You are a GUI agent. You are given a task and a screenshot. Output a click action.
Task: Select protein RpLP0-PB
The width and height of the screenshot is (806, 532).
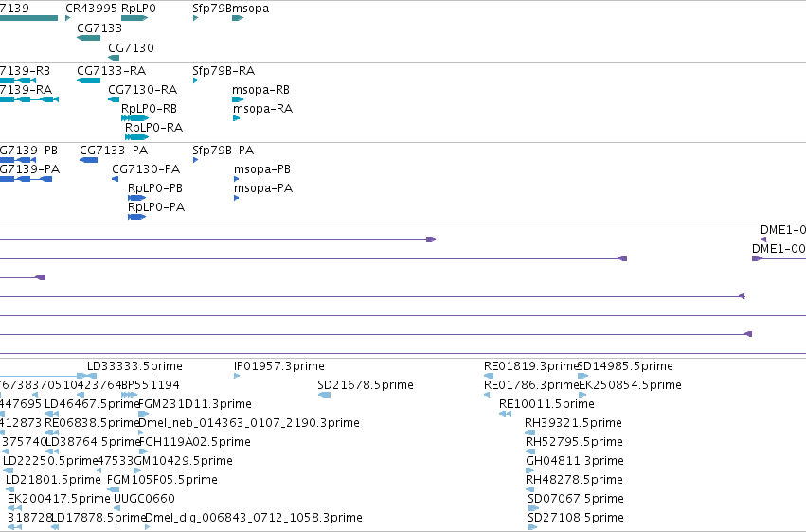point(155,188)
